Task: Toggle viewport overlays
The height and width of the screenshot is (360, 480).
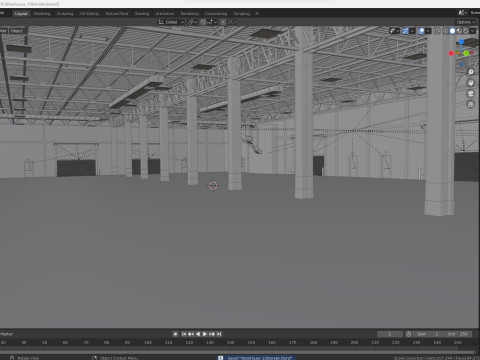Action: click(x=421, y=31)
